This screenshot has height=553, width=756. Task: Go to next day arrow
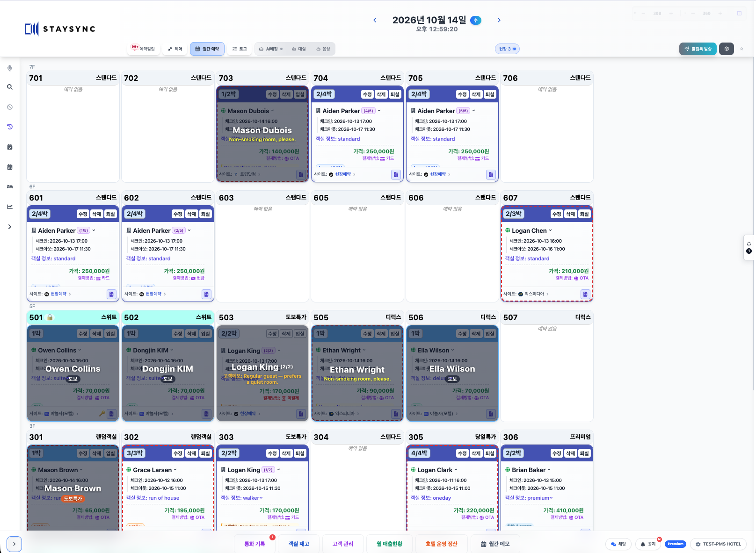(499, 20)
